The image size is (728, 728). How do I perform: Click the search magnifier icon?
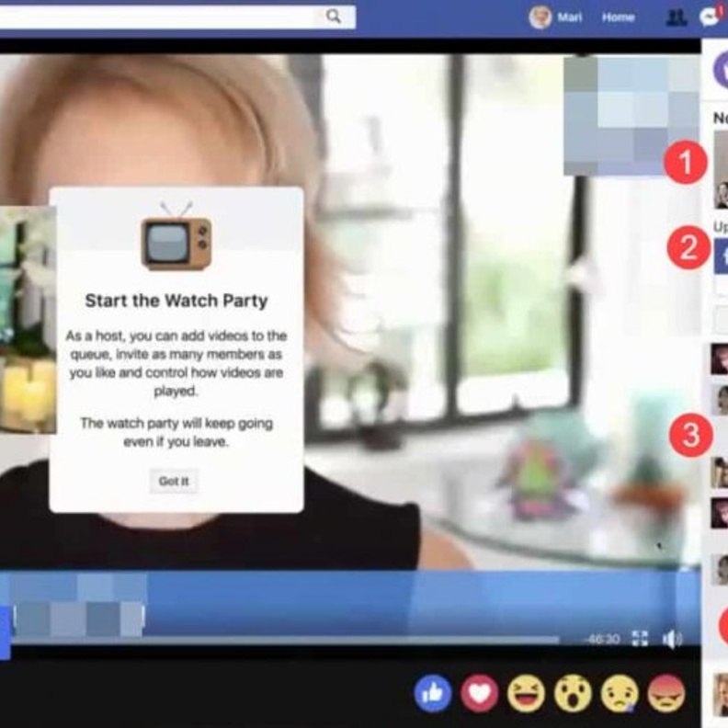click(x=334, y=17)
